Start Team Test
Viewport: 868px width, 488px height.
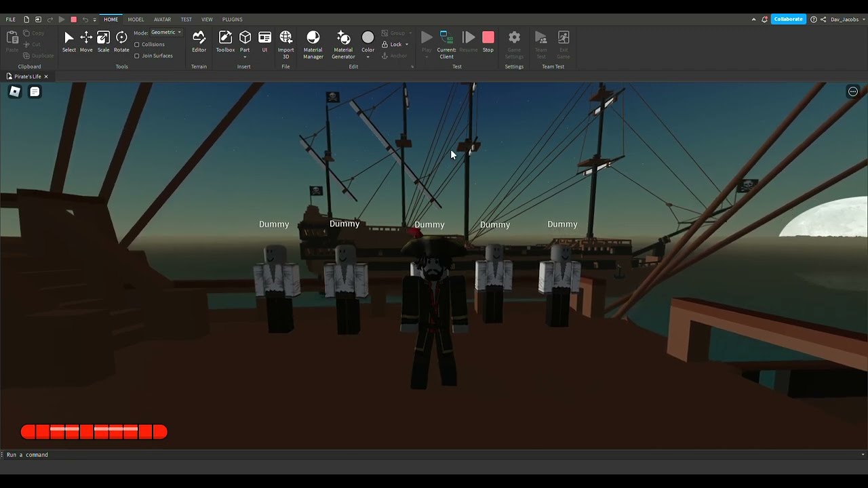click(540, 45)
